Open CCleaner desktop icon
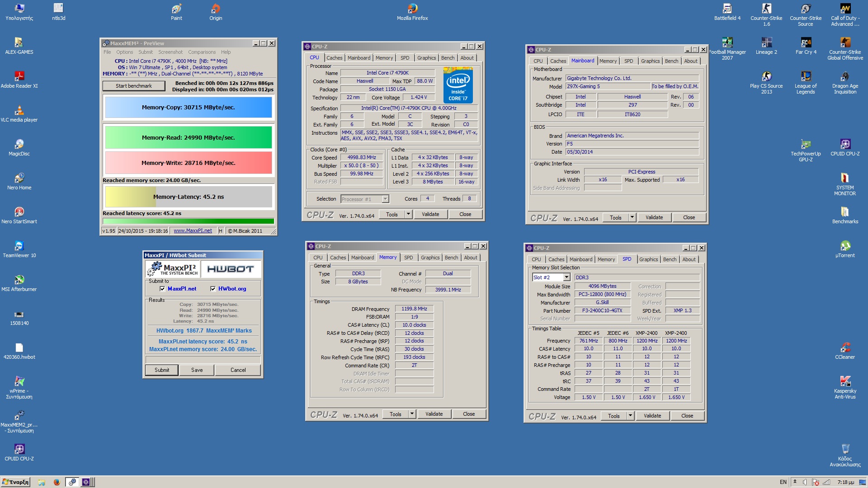This screenshot has width=868, height=488. (845, 351)
